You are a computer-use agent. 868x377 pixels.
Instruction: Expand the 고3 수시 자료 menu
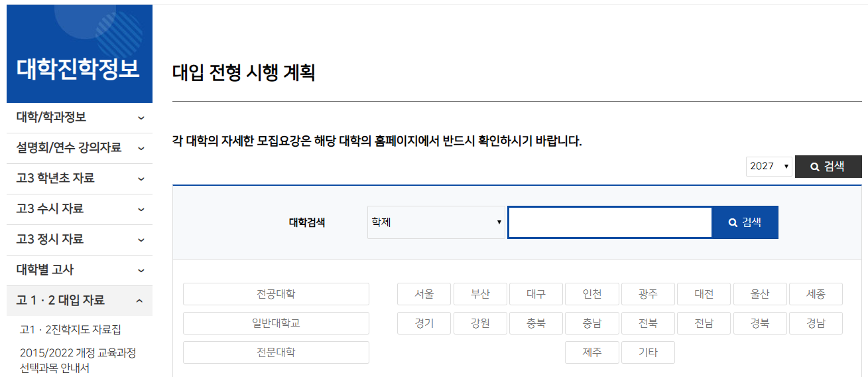80,209
